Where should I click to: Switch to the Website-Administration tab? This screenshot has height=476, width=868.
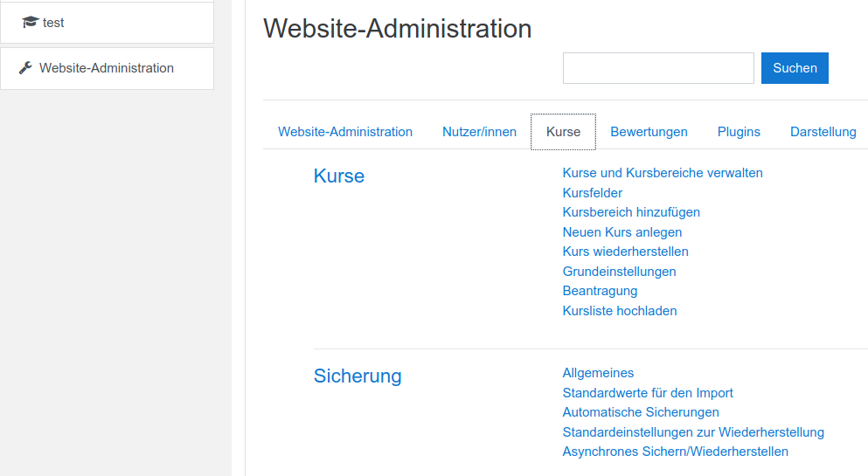(345, 132)
